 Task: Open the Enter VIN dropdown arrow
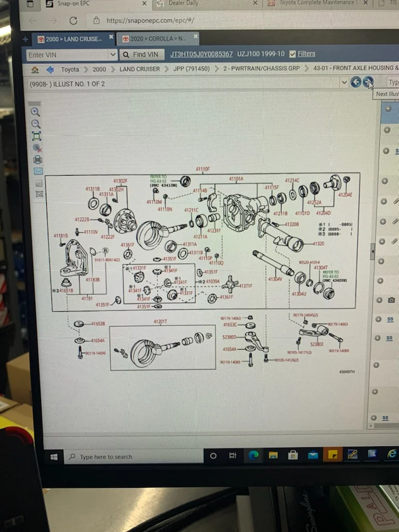tap(113, 55)
